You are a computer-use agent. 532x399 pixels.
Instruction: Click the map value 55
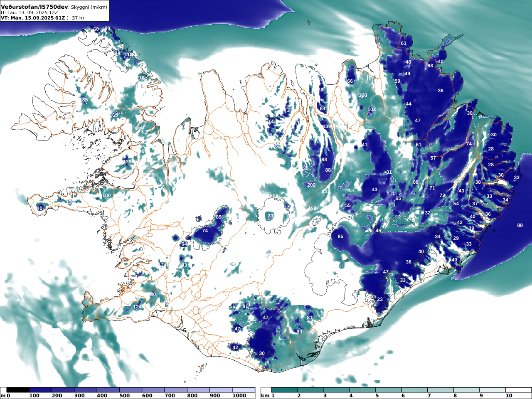(348, 205)
